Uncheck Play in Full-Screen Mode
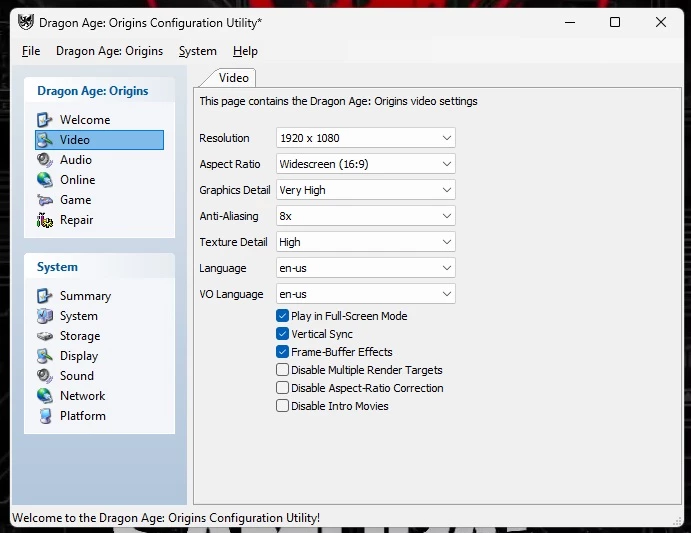Screen dimensions: 691x533 tap(282, 316)
